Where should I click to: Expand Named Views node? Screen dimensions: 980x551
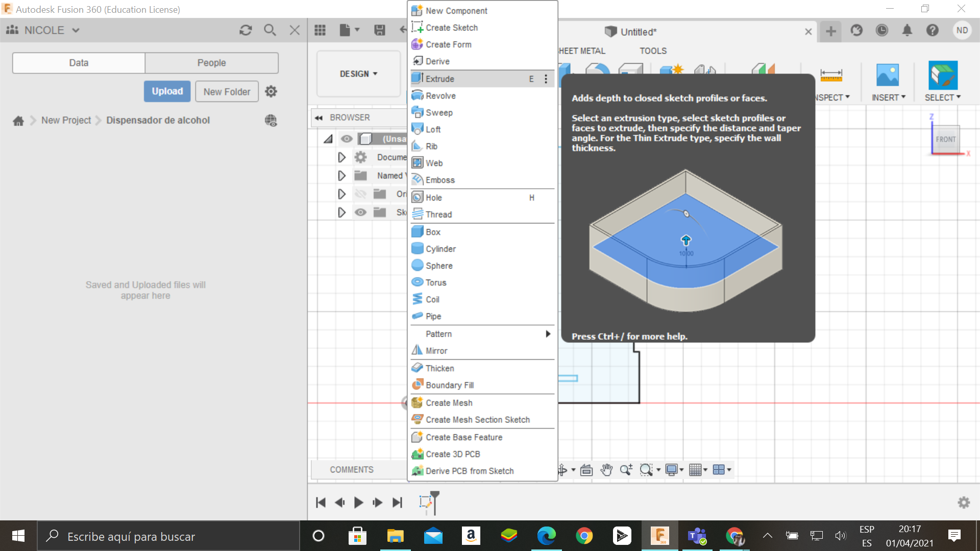coord(341,176)
